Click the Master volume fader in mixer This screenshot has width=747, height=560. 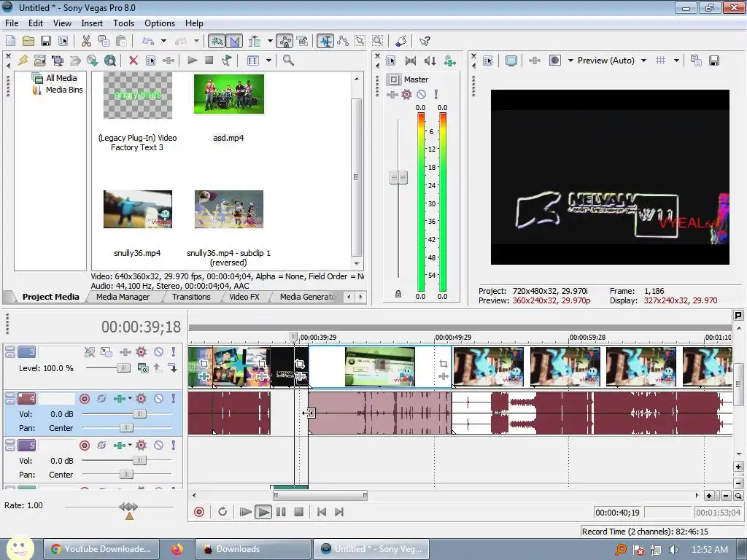[399, 178]
